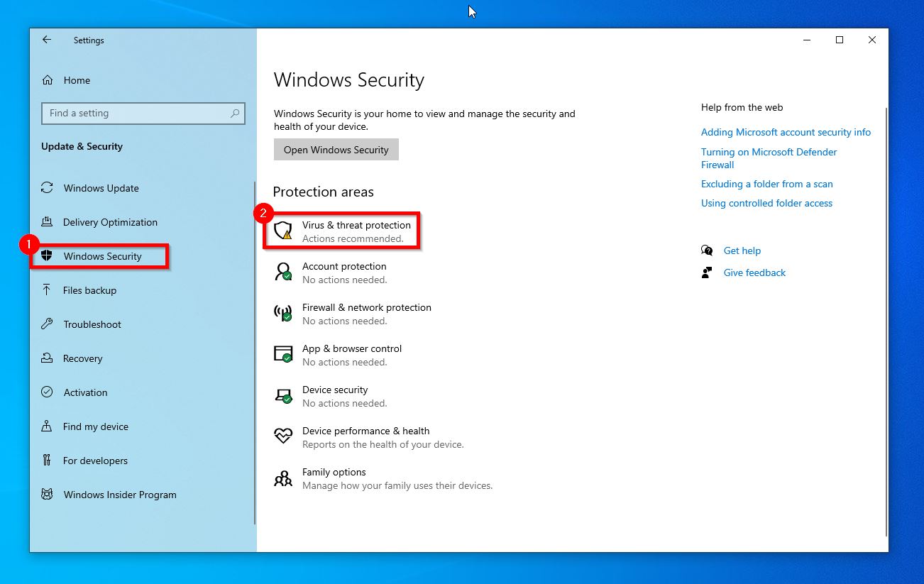Click the main content vertical scrollbar
924x584 pixels.
886,323
